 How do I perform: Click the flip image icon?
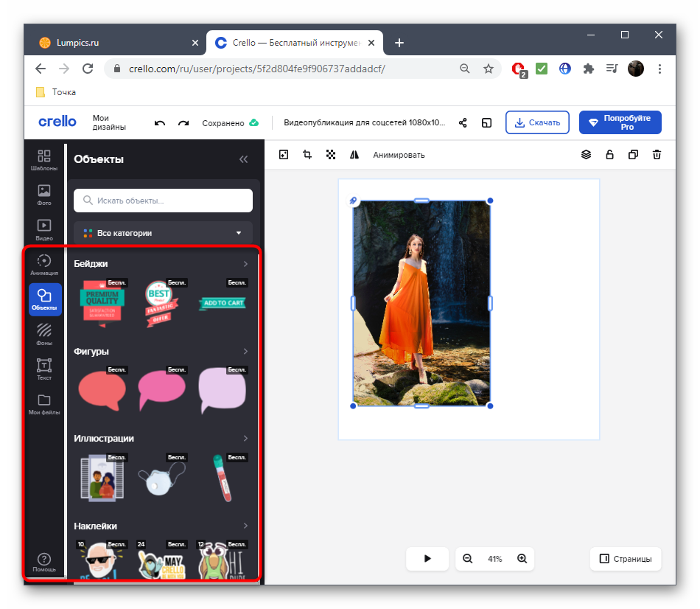[354, 155]
